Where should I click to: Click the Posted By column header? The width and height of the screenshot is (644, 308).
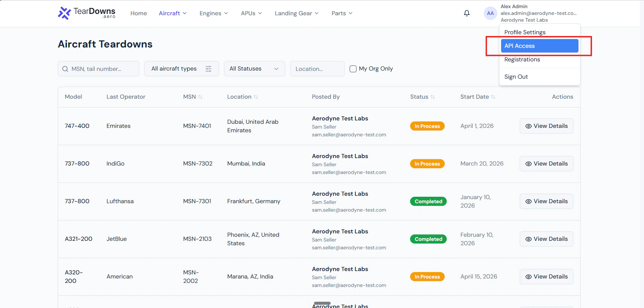click(x=326, y=97)
